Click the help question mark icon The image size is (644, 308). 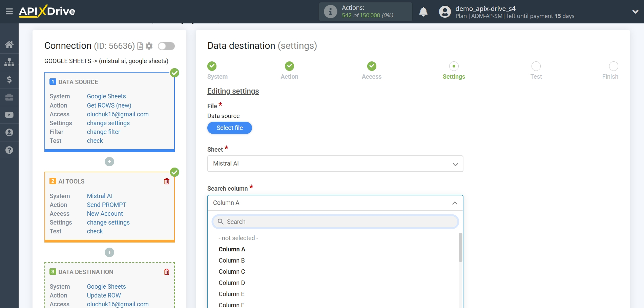coord(9,150)
